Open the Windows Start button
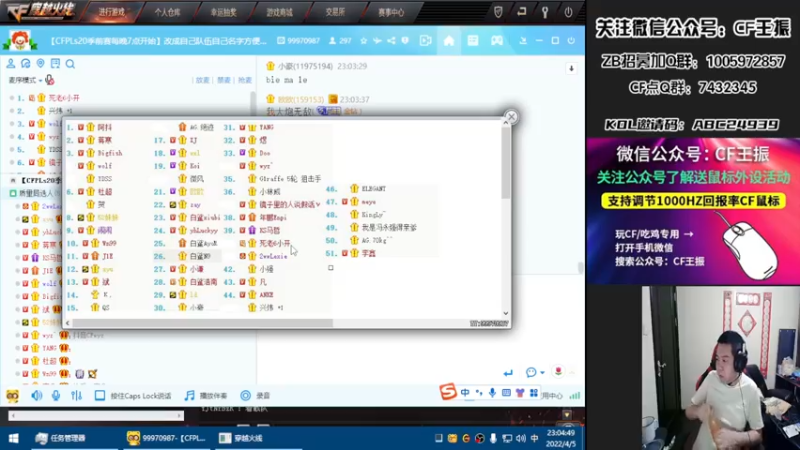 13,438
